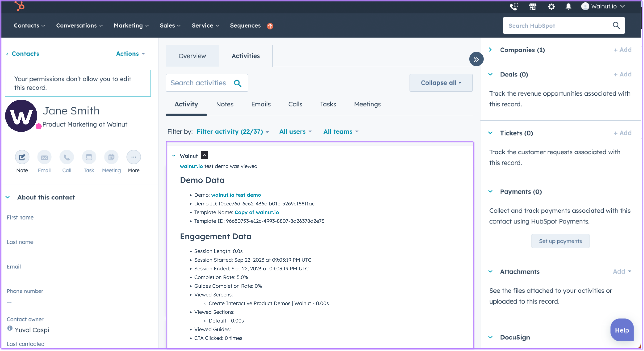Collapse the right sidebar double-arrow button
644x351 pixels.
(x=476, y=59)
